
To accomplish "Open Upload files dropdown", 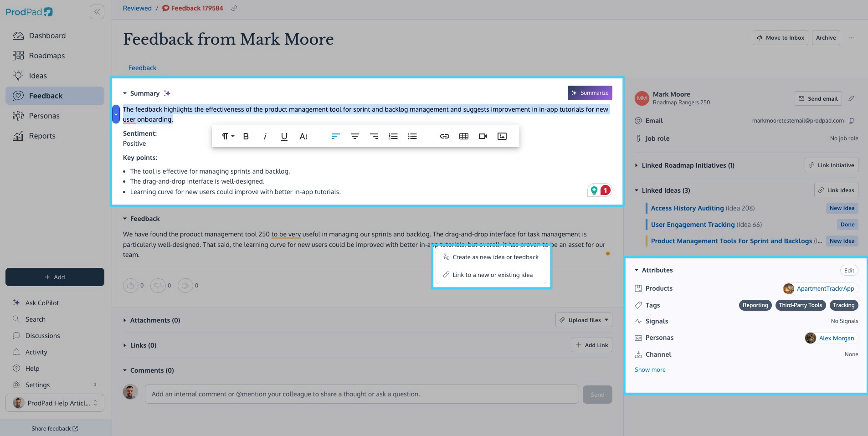I will tap(584, 320).
